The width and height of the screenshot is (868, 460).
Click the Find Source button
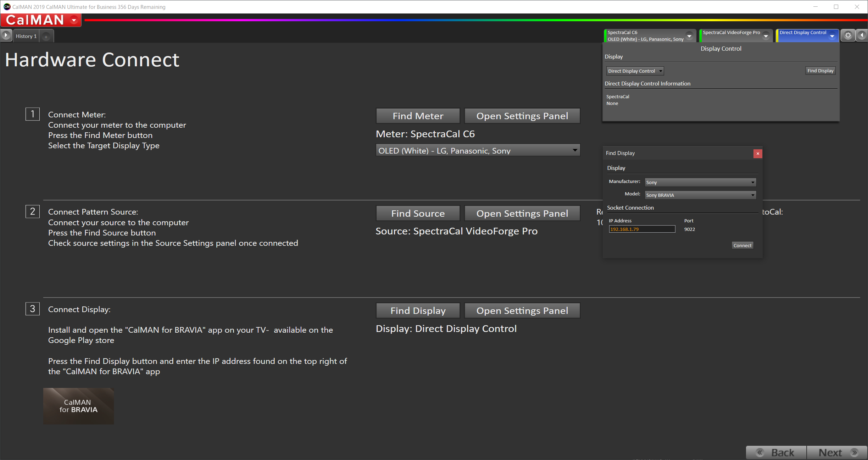(418, 214)
